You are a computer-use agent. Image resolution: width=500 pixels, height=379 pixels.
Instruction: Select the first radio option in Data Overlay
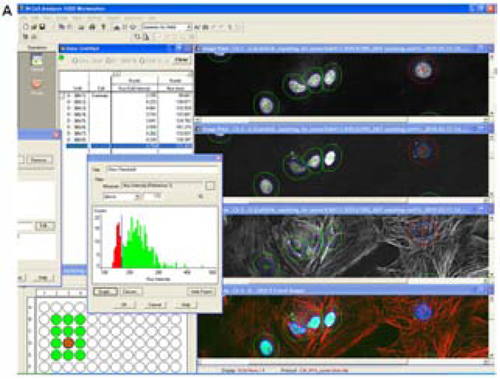pos(75,61)
